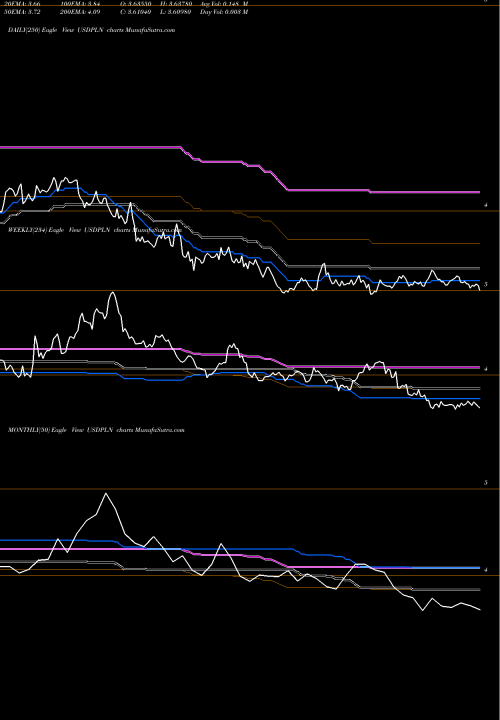Image resolution: width=500 pixels, height=720 pixels.
Task: Click the high price "H: 3.63780"
Action: click(x=175, y=4)
